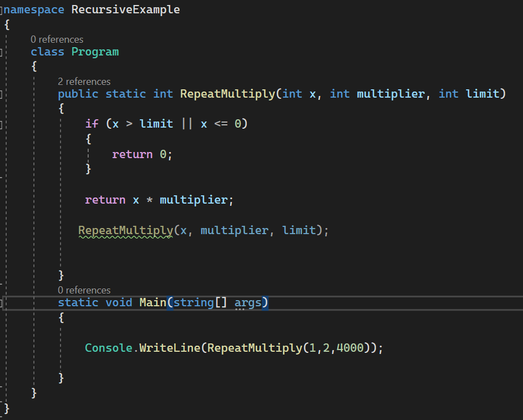Click the namespace keyword
This screenshot has width=523, height=420.
coord(34,9)
